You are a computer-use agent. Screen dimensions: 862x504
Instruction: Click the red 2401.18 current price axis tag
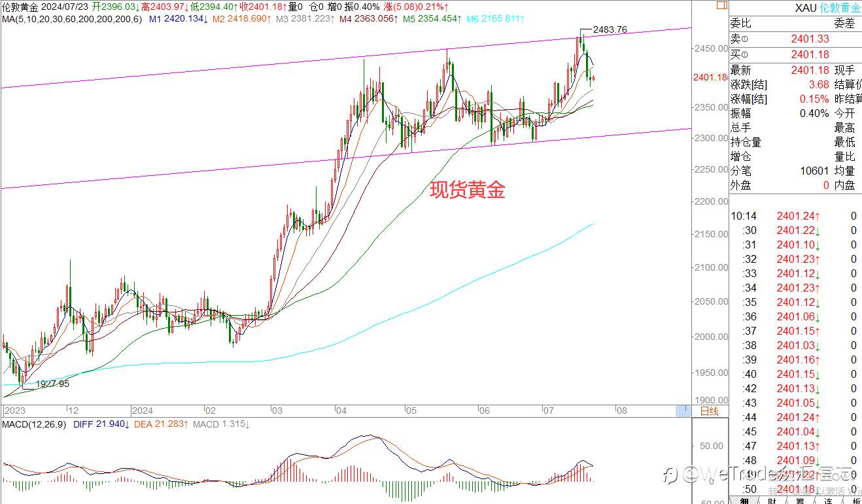(710, 77)
